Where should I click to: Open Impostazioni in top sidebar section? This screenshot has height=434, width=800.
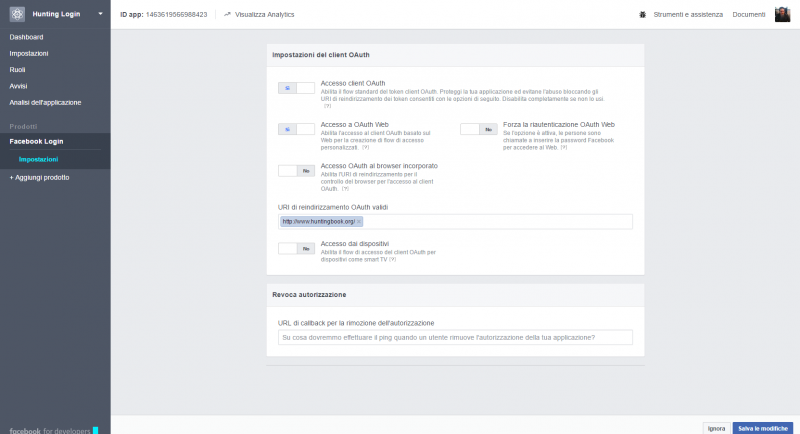pos(29,54)
